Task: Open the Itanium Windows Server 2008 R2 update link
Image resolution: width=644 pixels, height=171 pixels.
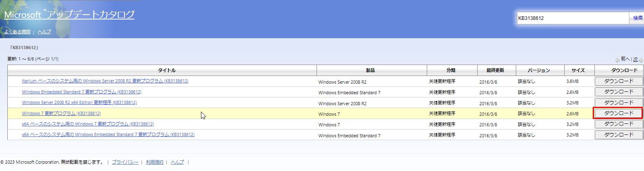Action: (x=105, y=81)
